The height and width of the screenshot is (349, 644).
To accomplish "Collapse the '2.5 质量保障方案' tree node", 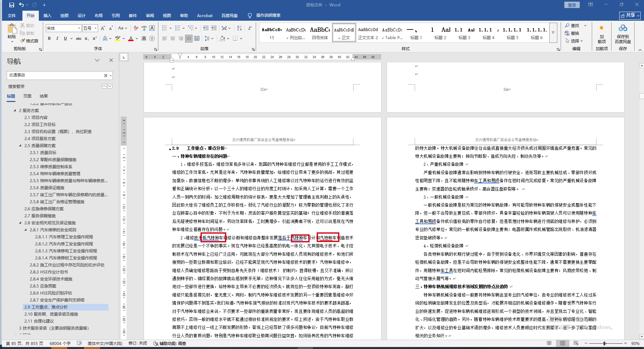I will coord(20,145).
